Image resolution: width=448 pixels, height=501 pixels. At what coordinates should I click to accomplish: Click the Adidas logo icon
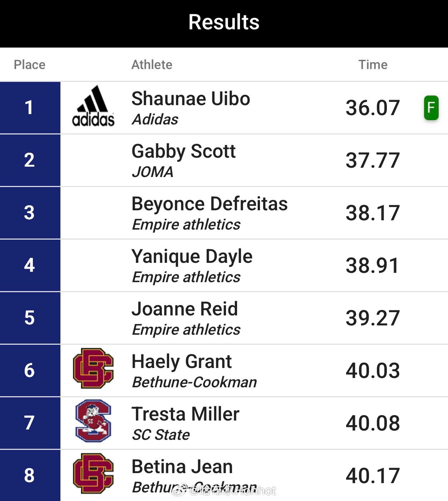[x=93, y=106]
